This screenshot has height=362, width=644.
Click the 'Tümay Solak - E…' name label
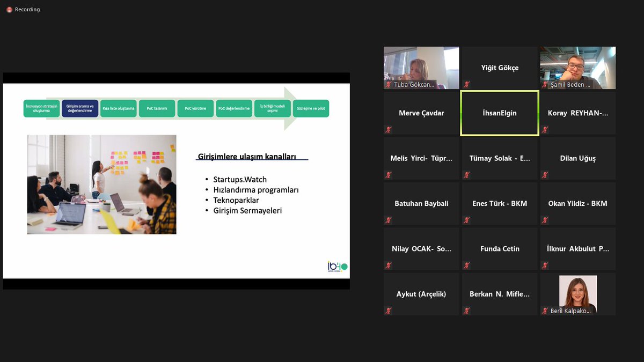click(x=500, y=158)
